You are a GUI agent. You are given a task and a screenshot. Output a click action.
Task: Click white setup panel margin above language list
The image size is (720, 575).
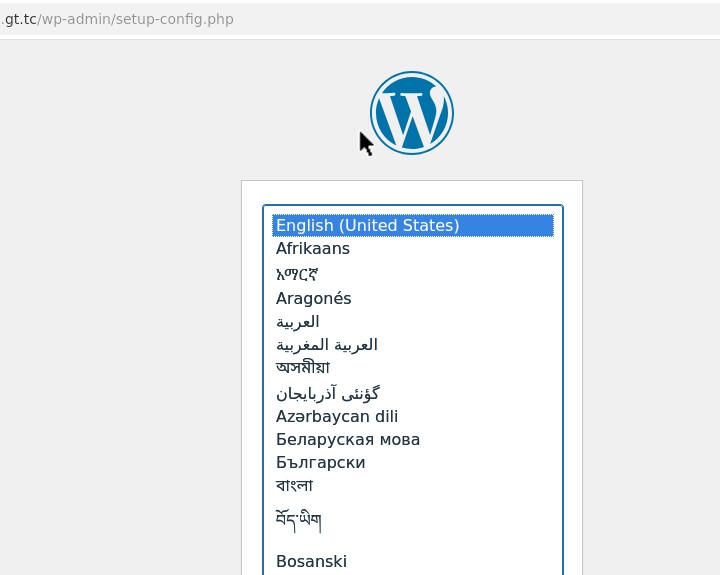click(x=412, y=192)
